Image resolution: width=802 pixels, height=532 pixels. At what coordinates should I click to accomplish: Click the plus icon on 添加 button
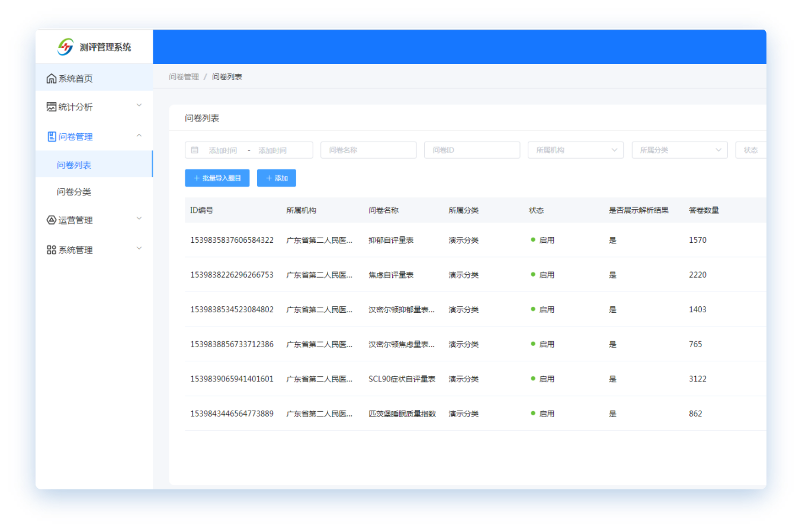pyautogui.click(x=269, y=178)
